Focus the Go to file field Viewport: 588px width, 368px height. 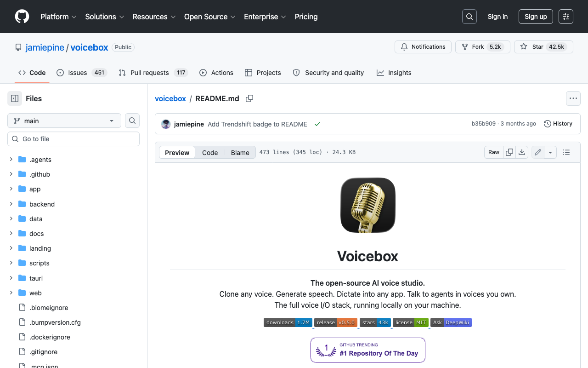pos(73,139)
